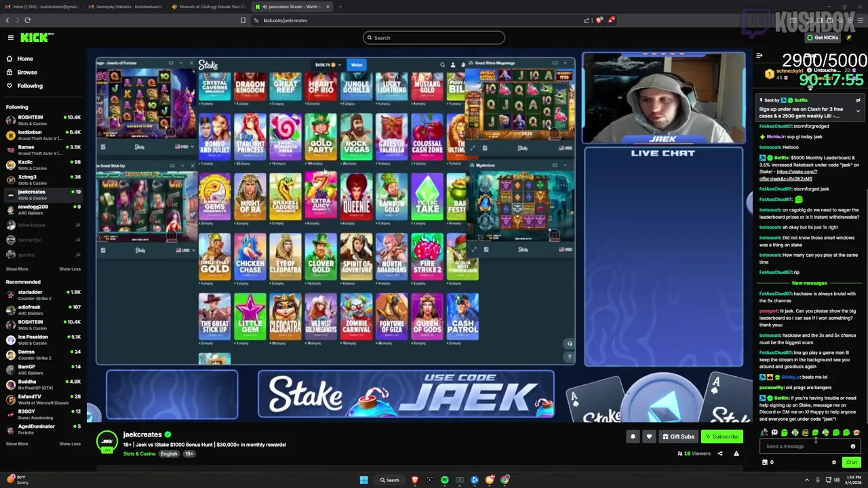Expand the pinned BotRix message
The width and height of the screenshot is (868, 488).
pyautogui.click(x=858, y=111)
